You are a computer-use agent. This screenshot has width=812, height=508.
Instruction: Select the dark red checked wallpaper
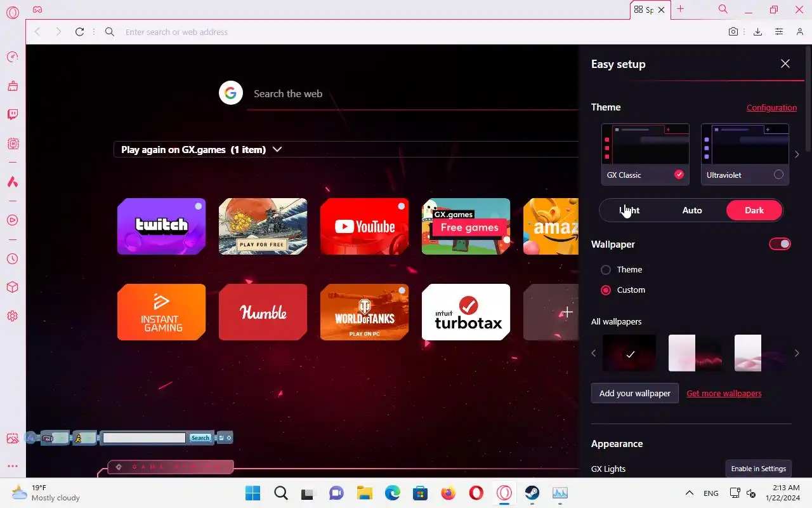click(x=629, y=353)
